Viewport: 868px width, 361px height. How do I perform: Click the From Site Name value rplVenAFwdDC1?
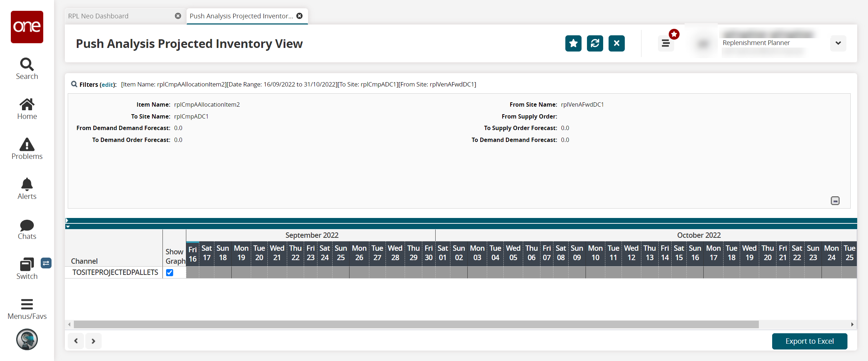tap(582, 105)
